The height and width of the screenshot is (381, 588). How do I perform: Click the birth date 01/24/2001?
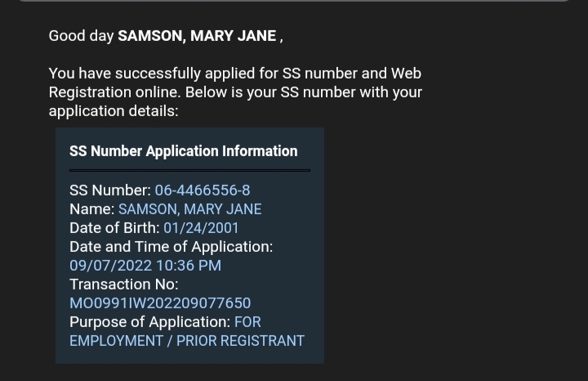(201, 228)
